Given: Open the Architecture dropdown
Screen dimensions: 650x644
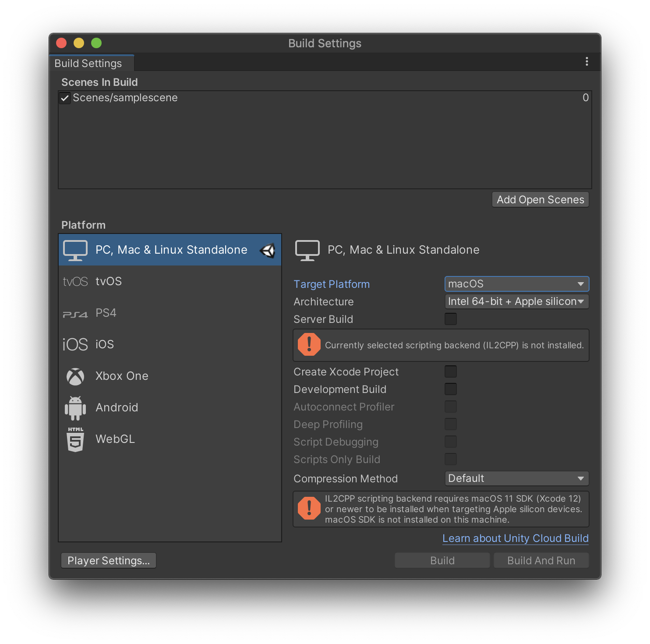Looking at the screenshot, I should 517,301.
